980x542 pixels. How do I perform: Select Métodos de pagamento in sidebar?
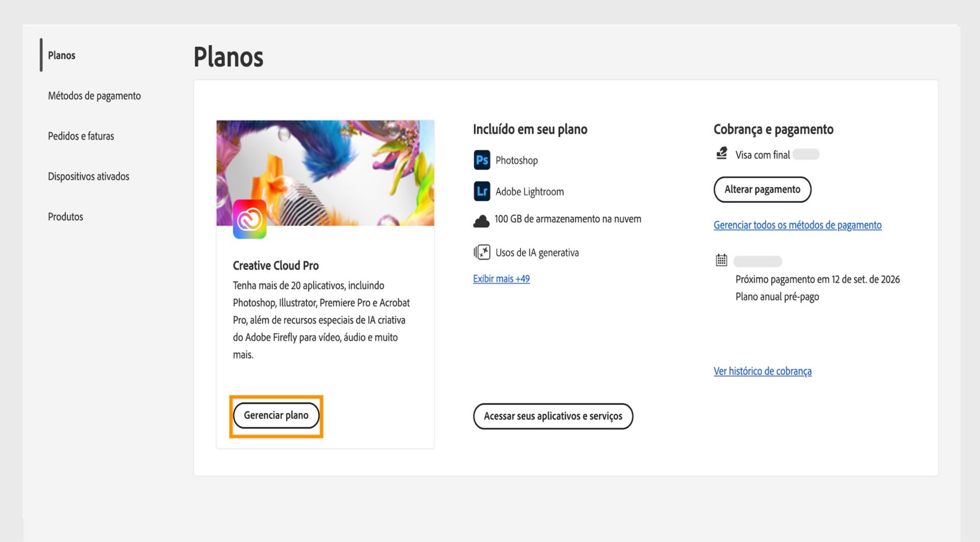[94, 96]
